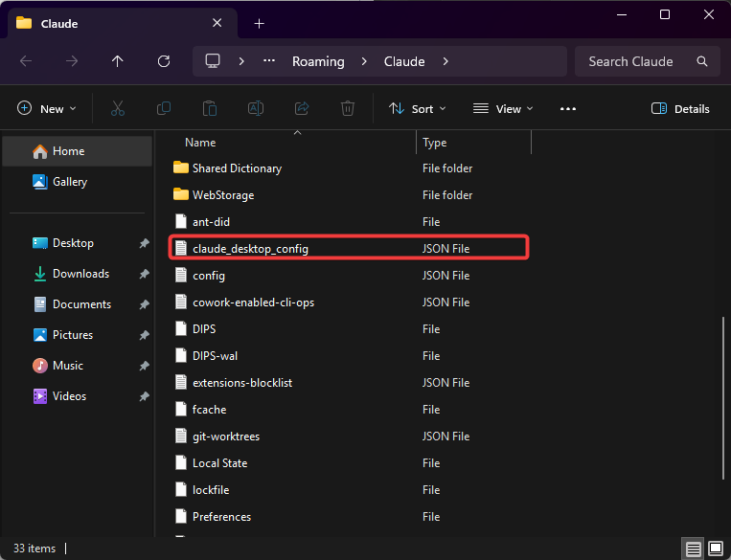Click the pin icon beside Downloads
The image size is (731, 560).
coord(144,274)
